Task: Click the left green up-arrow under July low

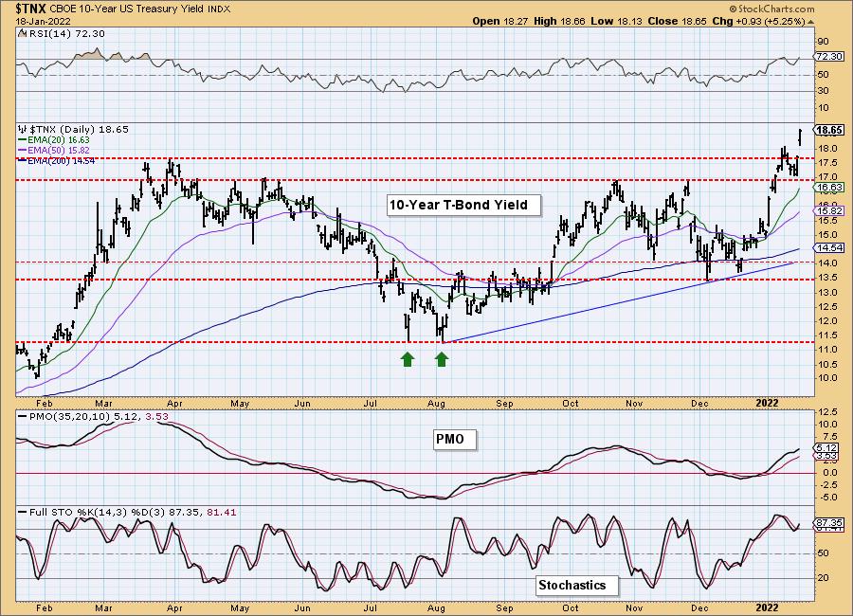Action: click(x=408, y=359)
